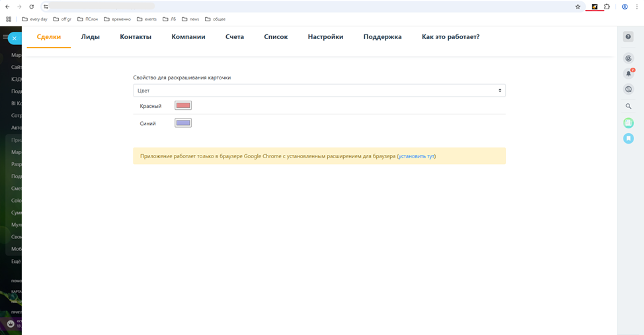Open the Контакты tab

136,37
